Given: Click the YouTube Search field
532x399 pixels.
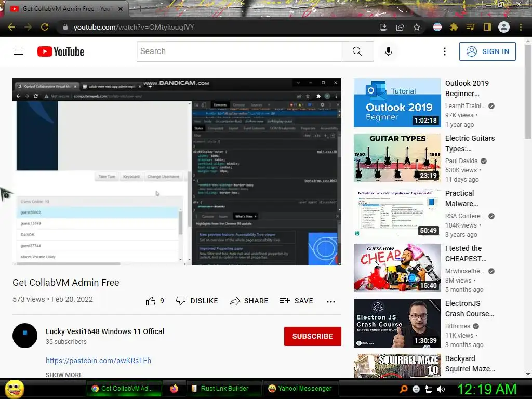Looking at the screenshot, I should [x=239, y=51].
